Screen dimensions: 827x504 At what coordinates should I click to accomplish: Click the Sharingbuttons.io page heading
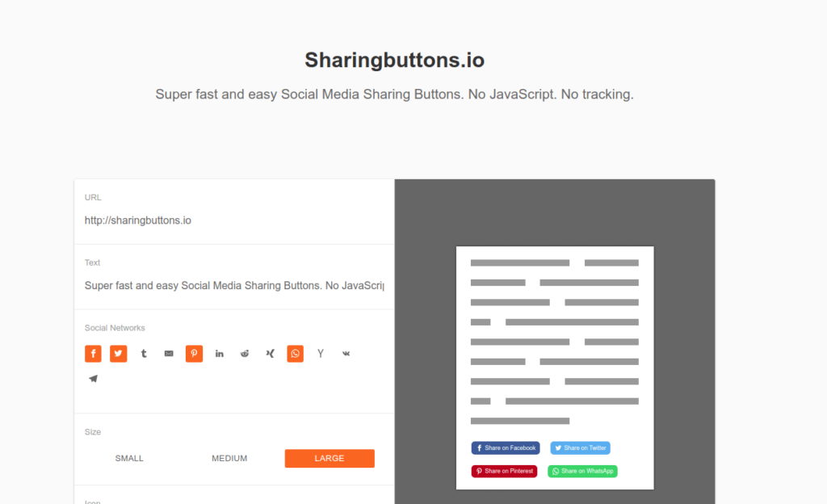[394, 60]
